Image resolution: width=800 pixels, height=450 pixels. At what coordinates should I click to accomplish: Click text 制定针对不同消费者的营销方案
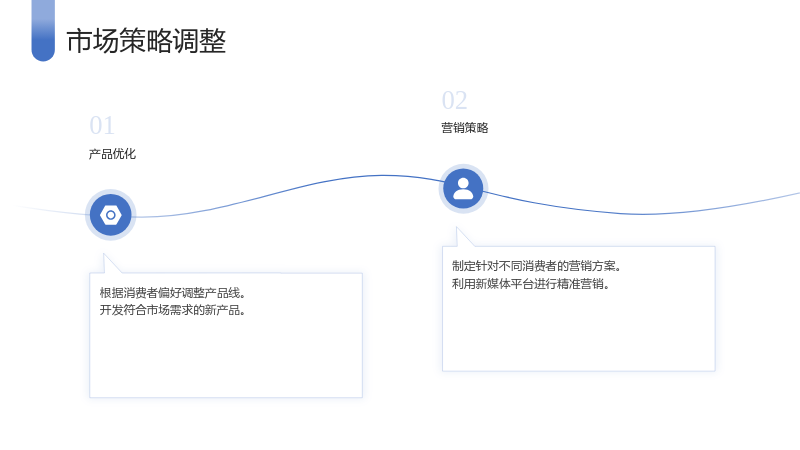(x=536, y=266)
